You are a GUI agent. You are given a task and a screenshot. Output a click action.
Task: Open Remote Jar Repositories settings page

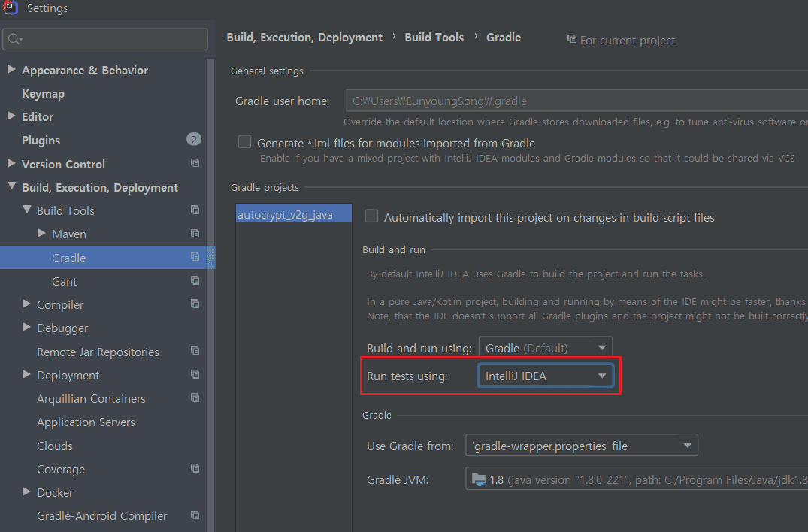click(x=98, y=352)
